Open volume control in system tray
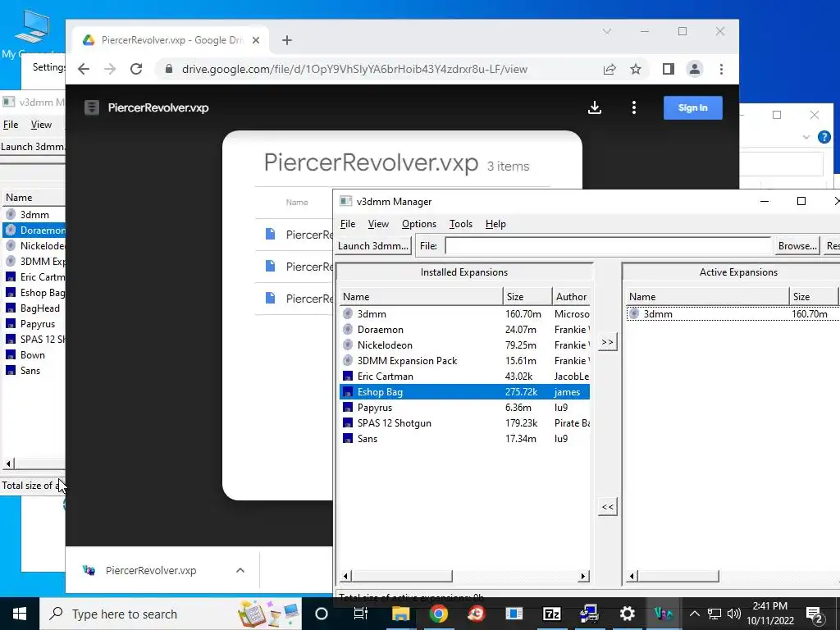This screenshot has height=630, width=840. pos(734,614)
